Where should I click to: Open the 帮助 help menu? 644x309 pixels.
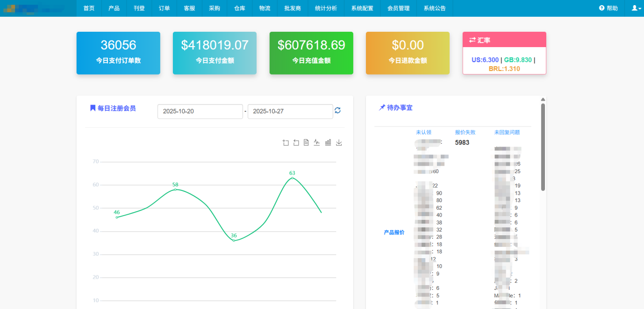[608, 8]
